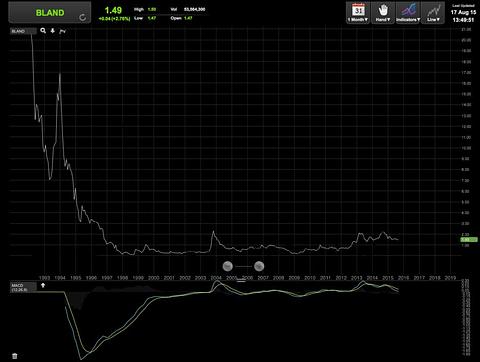Click the small range handle on time axis

241,281
